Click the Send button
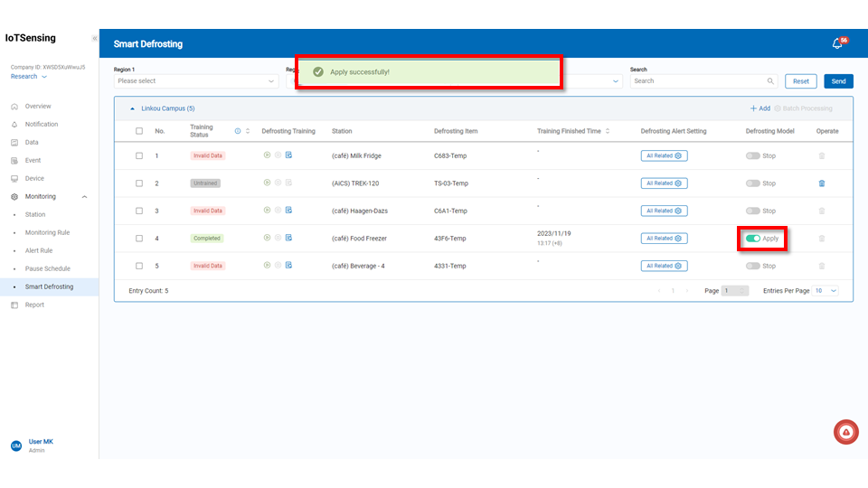This screenshot has height=488, width=868. pos(838,81)
